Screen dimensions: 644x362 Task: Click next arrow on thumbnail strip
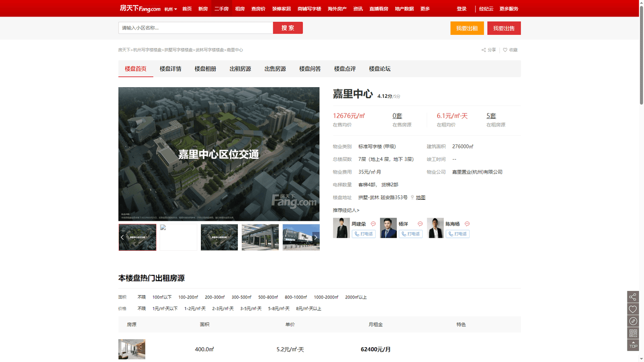(x=315, y=237)
